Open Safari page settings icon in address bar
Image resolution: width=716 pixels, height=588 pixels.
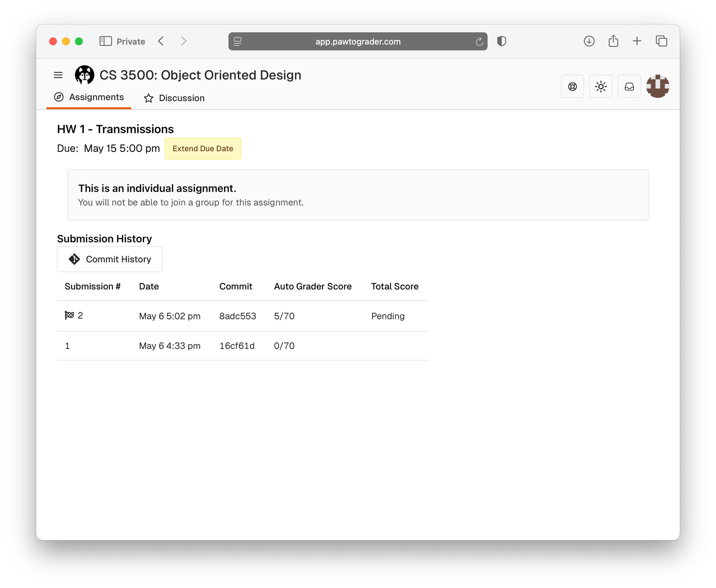[238, 42]
